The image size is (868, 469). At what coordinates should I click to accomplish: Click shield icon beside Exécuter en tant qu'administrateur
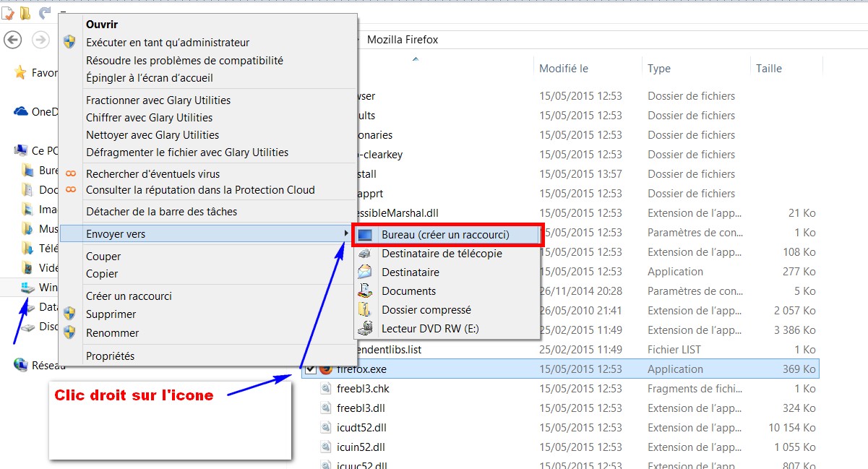(69, 43)
